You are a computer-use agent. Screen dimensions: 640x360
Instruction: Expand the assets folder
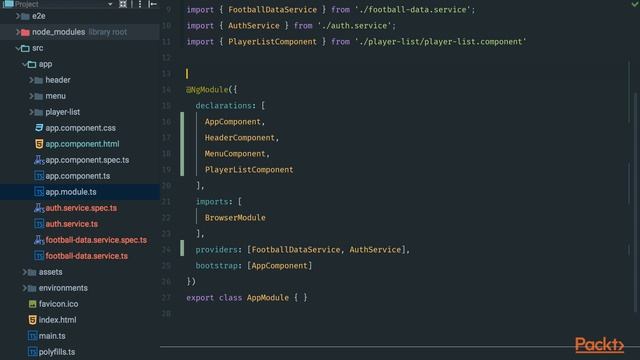(24, 272)
